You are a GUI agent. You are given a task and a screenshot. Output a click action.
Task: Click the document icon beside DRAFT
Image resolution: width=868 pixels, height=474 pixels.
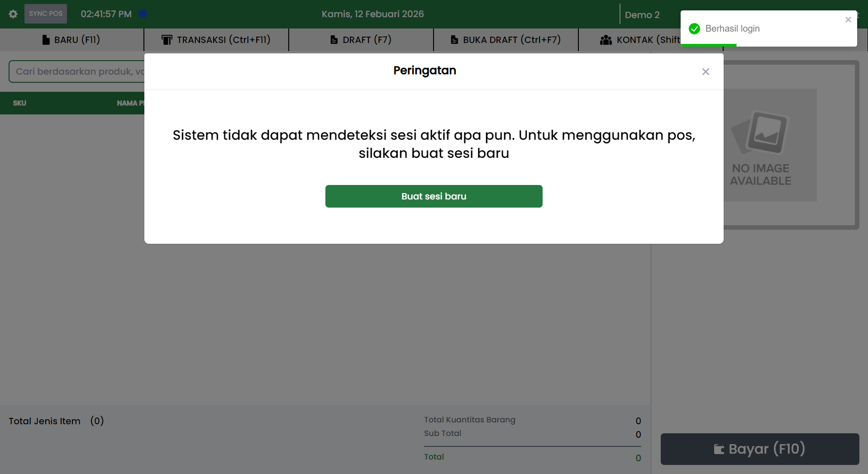[x=334, y=40]
